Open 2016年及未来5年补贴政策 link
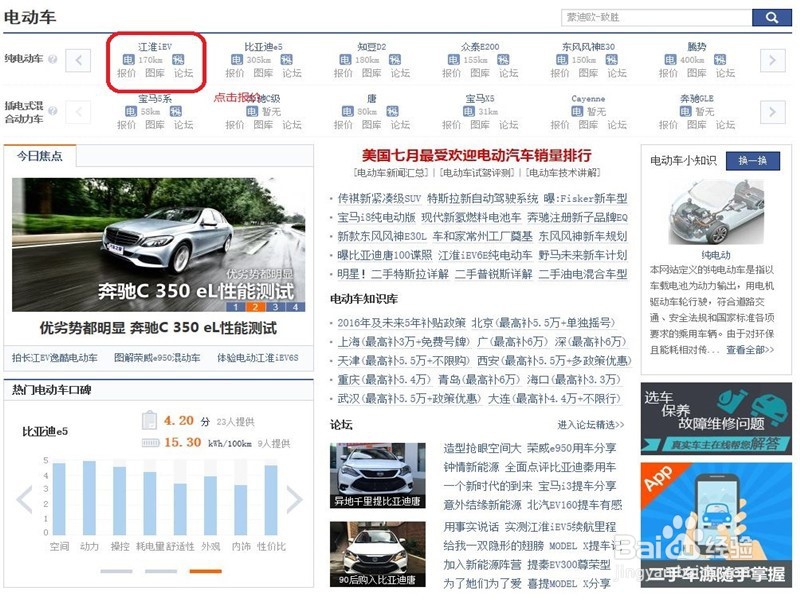The height and width of the screenshot is (600, 800). [402, 323]
